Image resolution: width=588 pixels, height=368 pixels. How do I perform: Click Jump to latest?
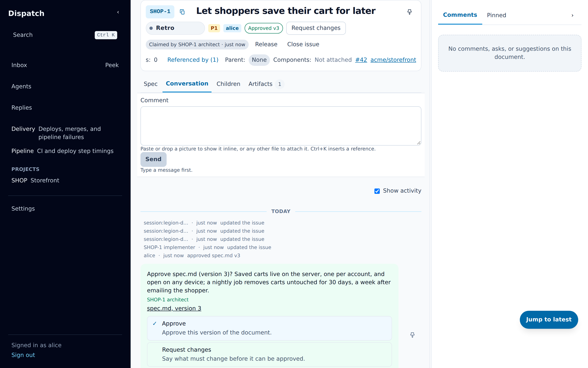[549, 320]
